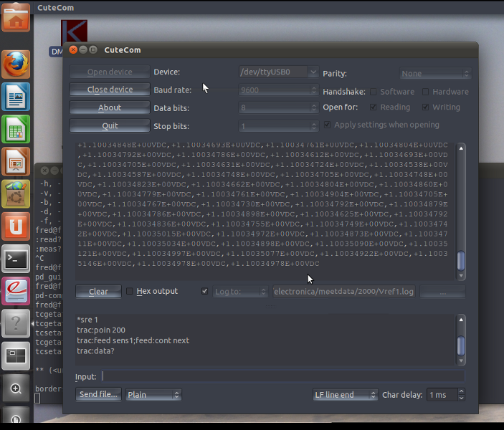
Task: Open the Home Folder launcher icon
Action: (x=16, y=19)
